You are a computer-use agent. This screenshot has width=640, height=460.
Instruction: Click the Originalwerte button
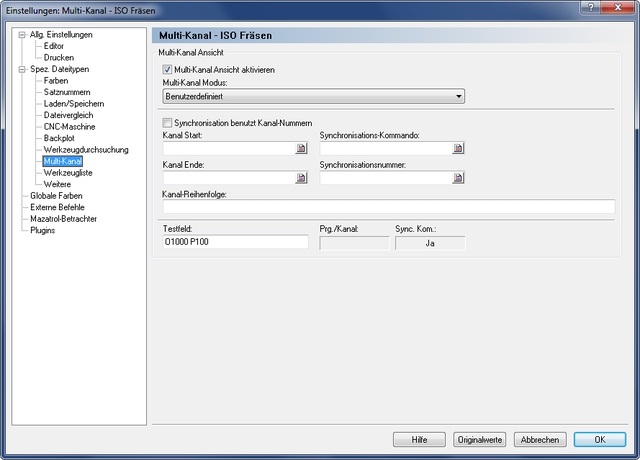480,440
